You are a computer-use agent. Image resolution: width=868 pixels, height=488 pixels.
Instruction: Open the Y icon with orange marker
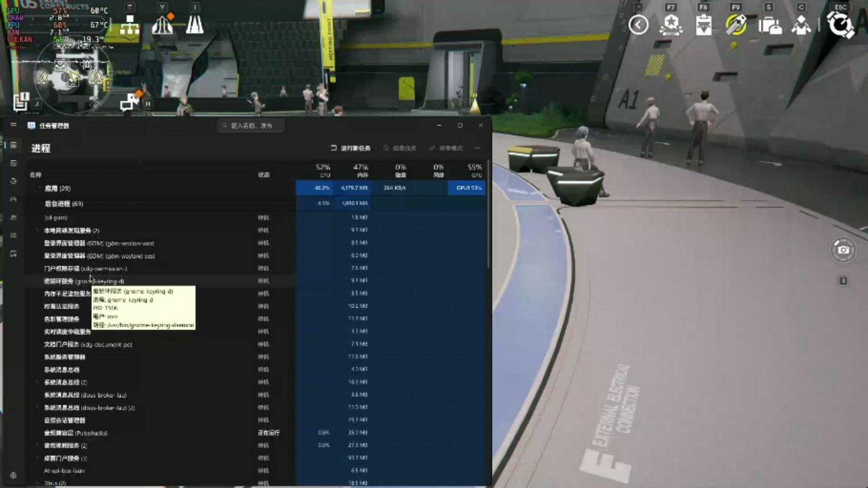pyautogui.click(x=163, y=24)
